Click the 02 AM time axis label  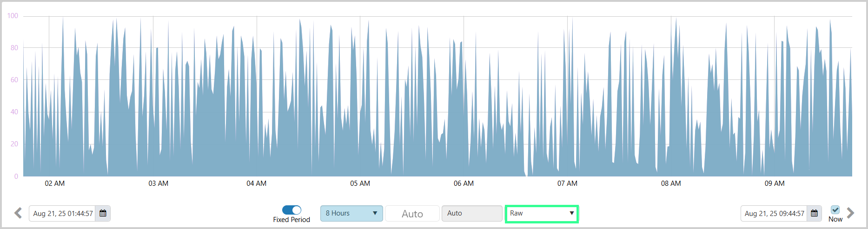pyautogui.click(x=54, y=183)
